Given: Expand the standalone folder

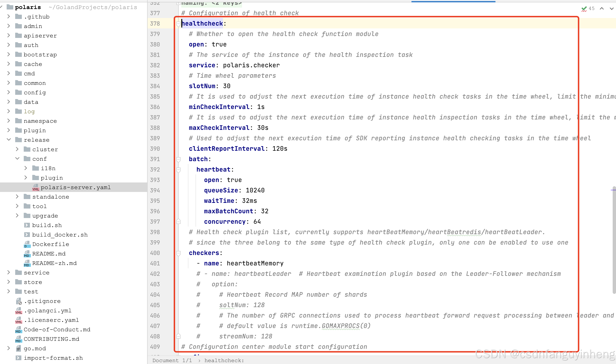Looking at the screenshot, I should [x=17, y=197].
